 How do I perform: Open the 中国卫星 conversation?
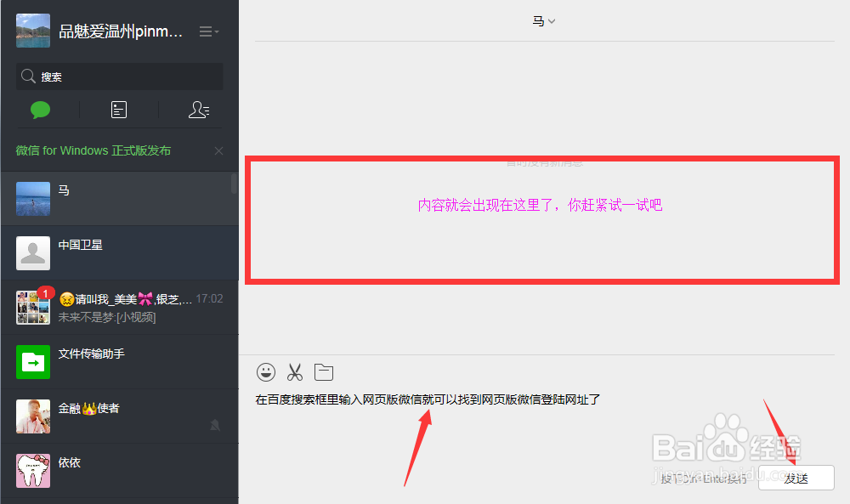point(119,253)
